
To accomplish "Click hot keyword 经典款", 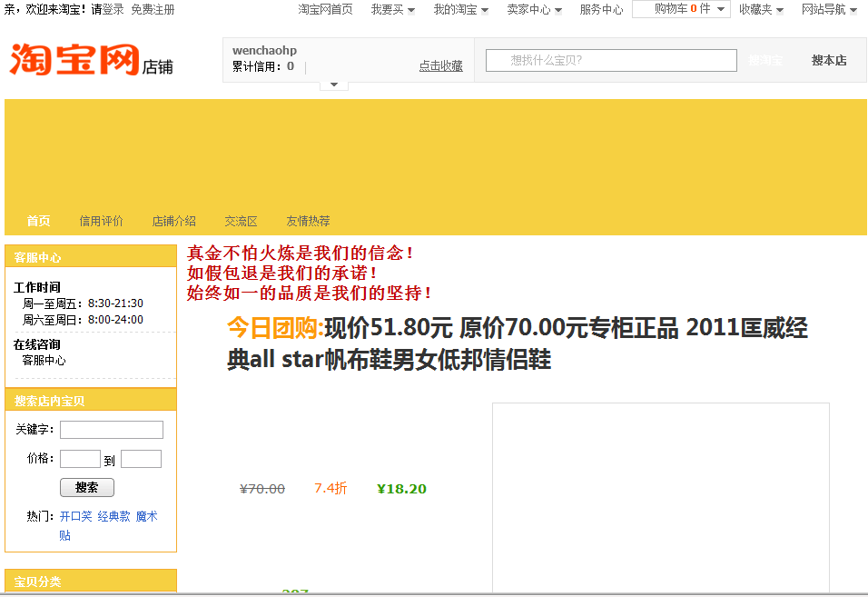I will pos(113,516).
